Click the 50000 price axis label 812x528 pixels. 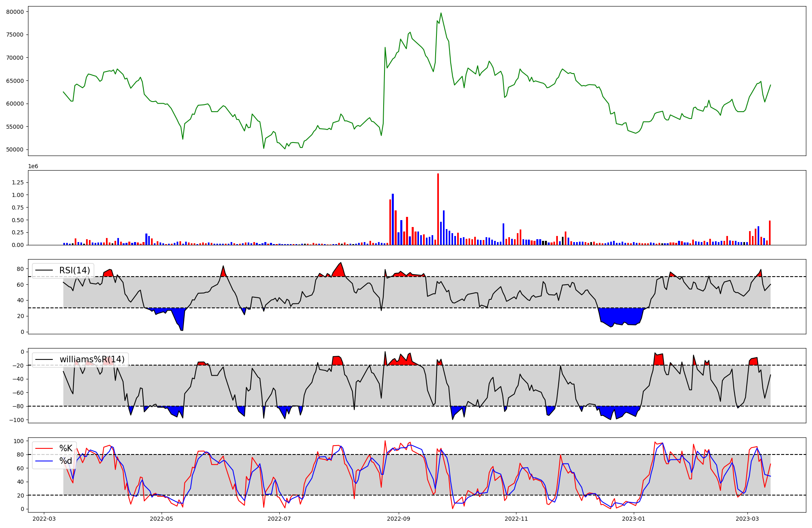click(15, 150)
